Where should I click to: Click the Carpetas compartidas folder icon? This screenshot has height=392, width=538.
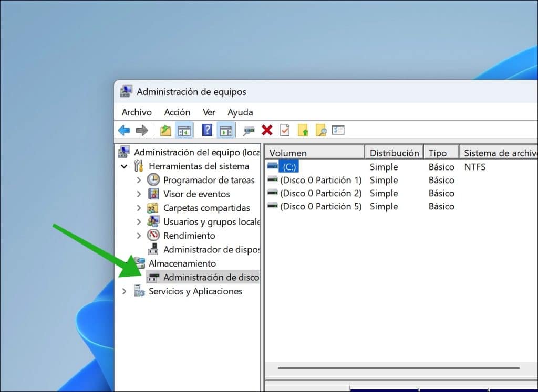click(153, 208)
